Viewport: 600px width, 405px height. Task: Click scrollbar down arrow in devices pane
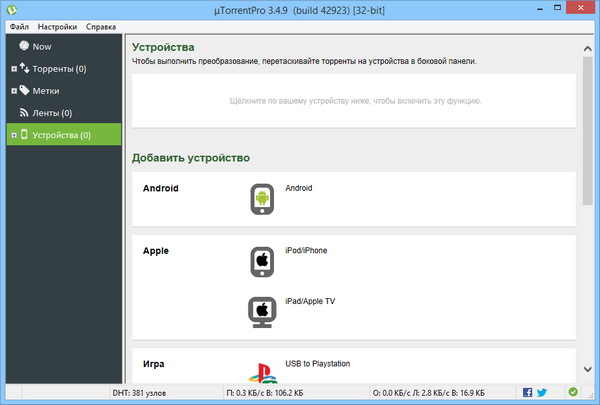(587, 369)
